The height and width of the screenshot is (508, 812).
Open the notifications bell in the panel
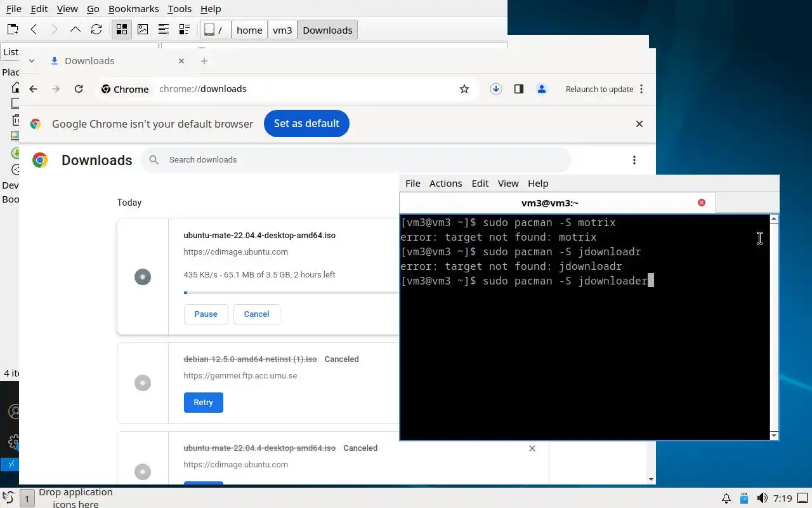(x=726, y=498)
